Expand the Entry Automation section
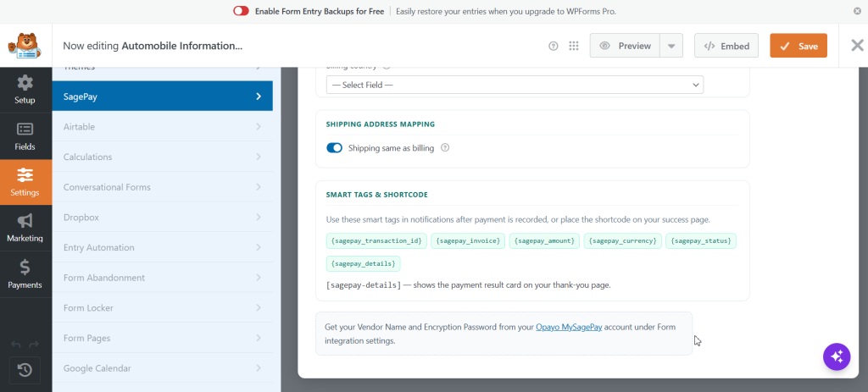 point(162,247)
